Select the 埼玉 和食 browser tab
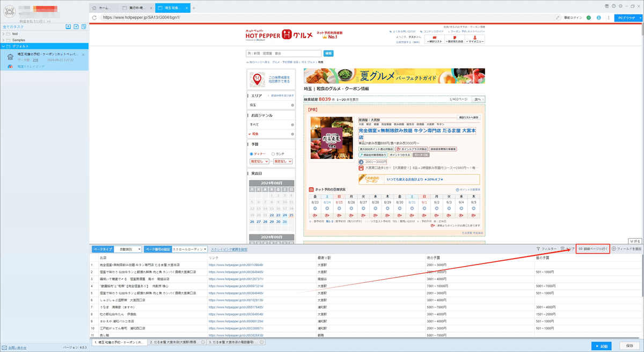The image size is (644, 352). coord(173,8)
